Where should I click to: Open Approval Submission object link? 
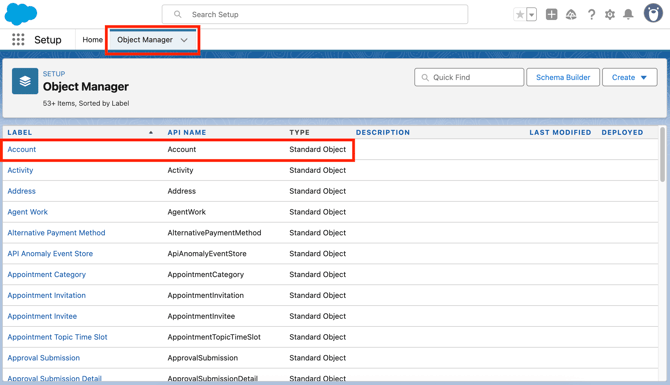point(44,358)
